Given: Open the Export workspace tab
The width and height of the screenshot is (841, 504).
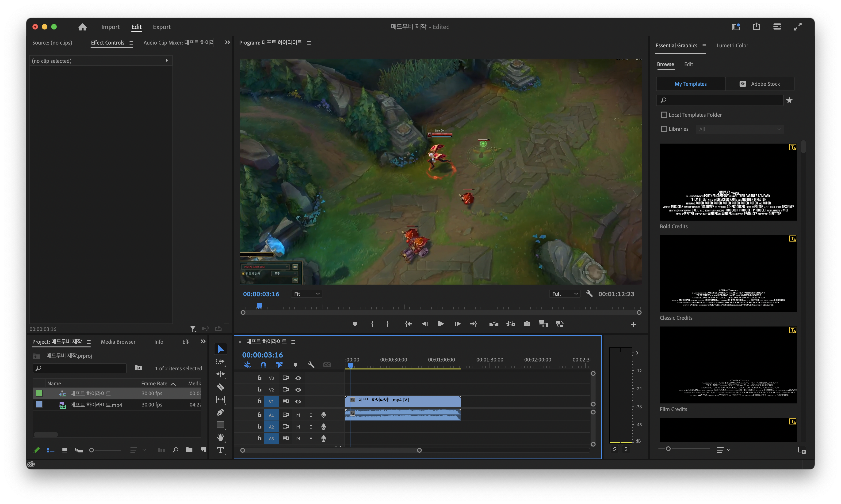Looking at the screenshot, I should coord(161,27).
